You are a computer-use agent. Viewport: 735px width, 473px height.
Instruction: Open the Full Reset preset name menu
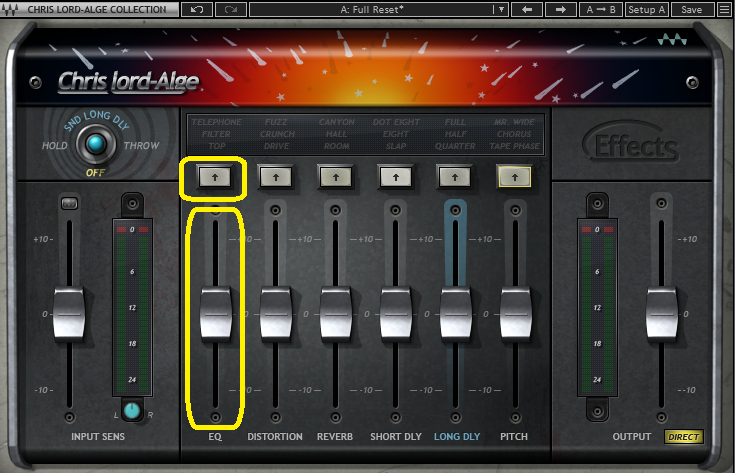click(370, 9)
